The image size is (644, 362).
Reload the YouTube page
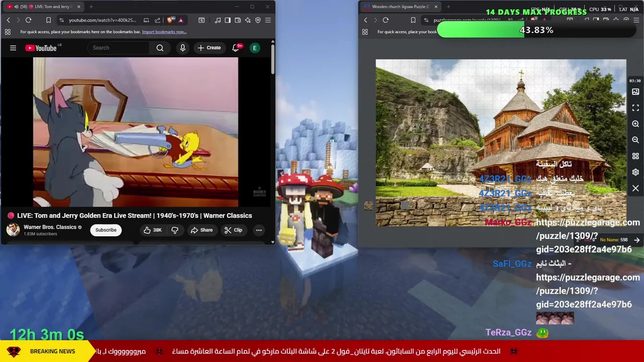[x=28, y=20]
